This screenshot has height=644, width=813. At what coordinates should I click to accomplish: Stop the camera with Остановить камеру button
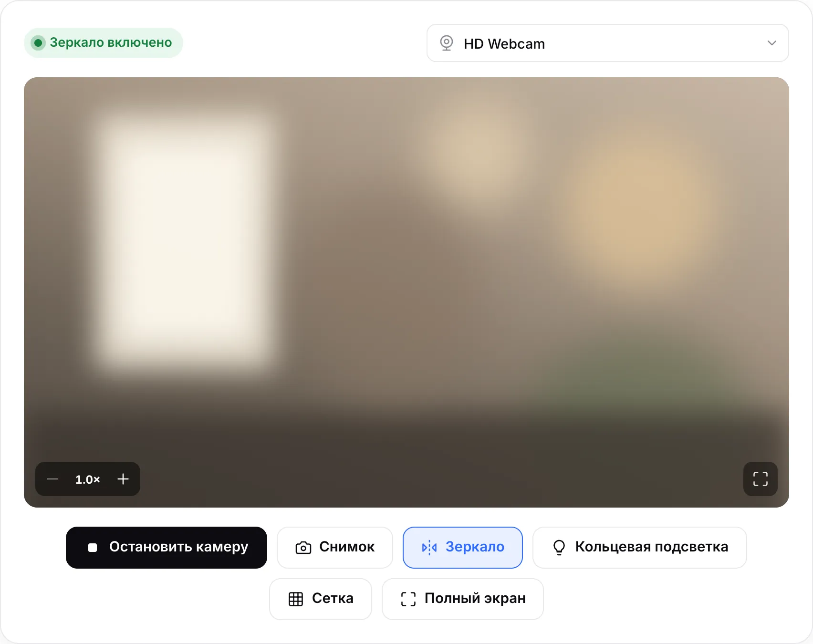(x=167, y=547)
